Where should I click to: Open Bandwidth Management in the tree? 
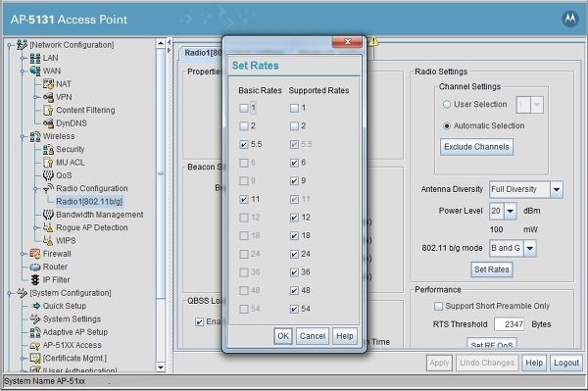(x=100, y=215)
